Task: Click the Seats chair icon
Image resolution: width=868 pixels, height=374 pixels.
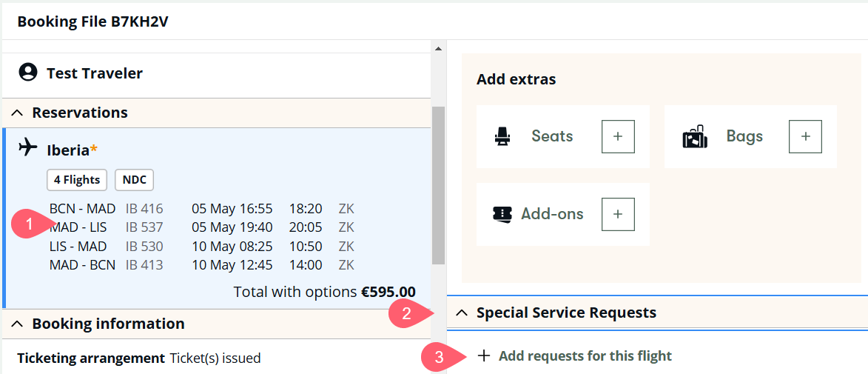Action: click(x=505, y=136)
